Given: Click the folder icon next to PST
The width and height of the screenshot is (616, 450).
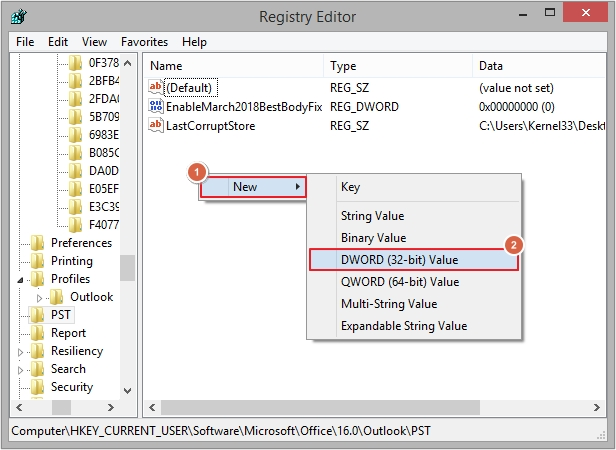Looking at the screenshot, I should [37, 315].
